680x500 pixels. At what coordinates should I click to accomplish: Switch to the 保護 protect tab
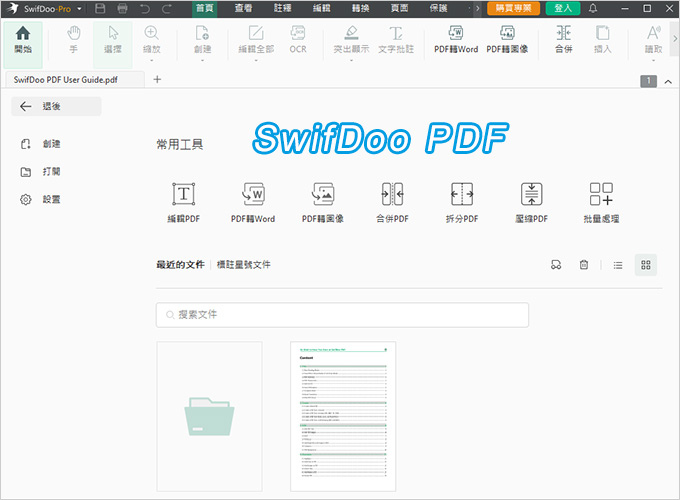click(438, 8)
